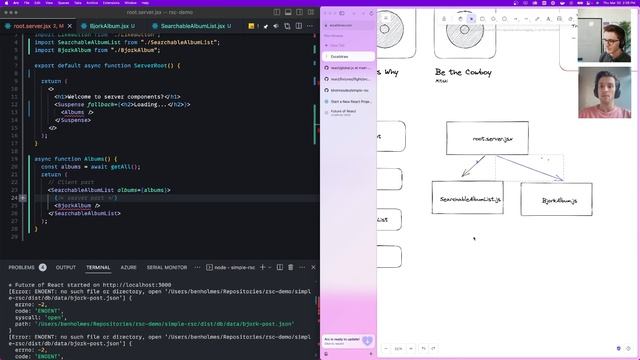Reload the Arc browser page
640x360 pixels.
[371, 13]
